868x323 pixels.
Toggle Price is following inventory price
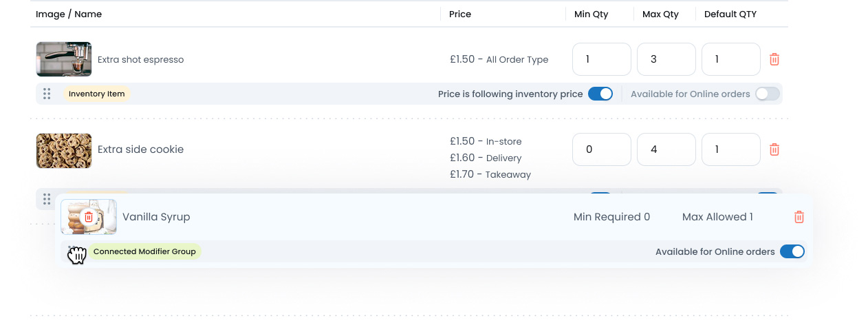(x=600, y=94)
